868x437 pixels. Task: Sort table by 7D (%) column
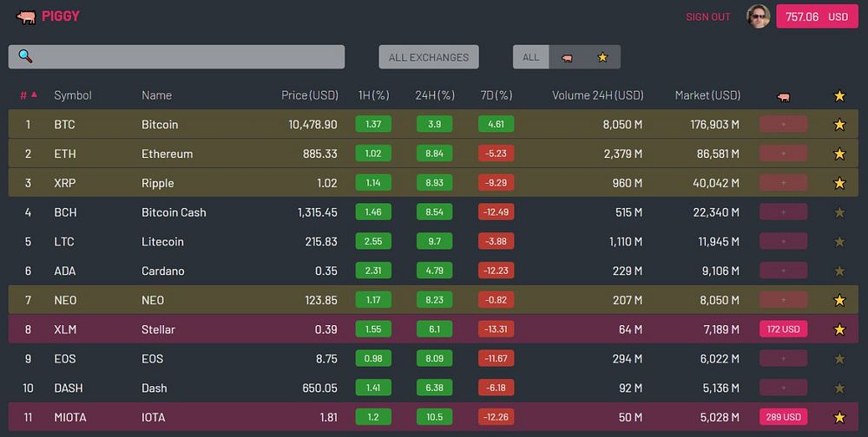496,95
